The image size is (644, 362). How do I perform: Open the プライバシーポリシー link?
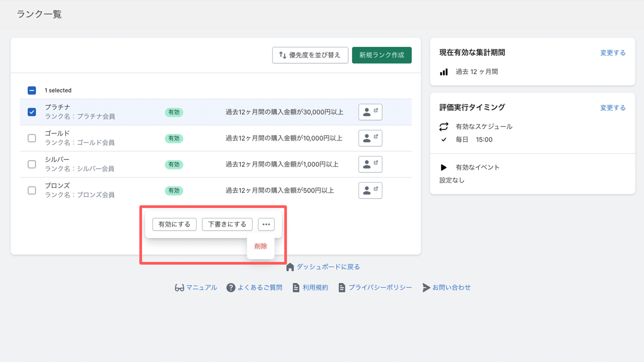pyautogui.click(x=380, y=287)
